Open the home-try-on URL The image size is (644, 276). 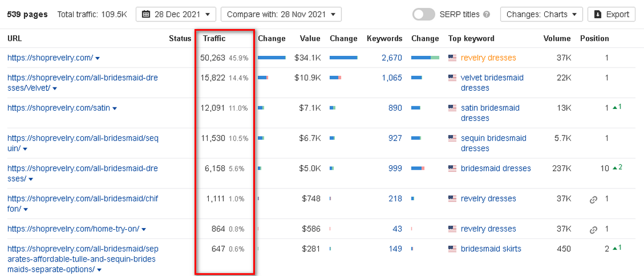tap(74, 229)
